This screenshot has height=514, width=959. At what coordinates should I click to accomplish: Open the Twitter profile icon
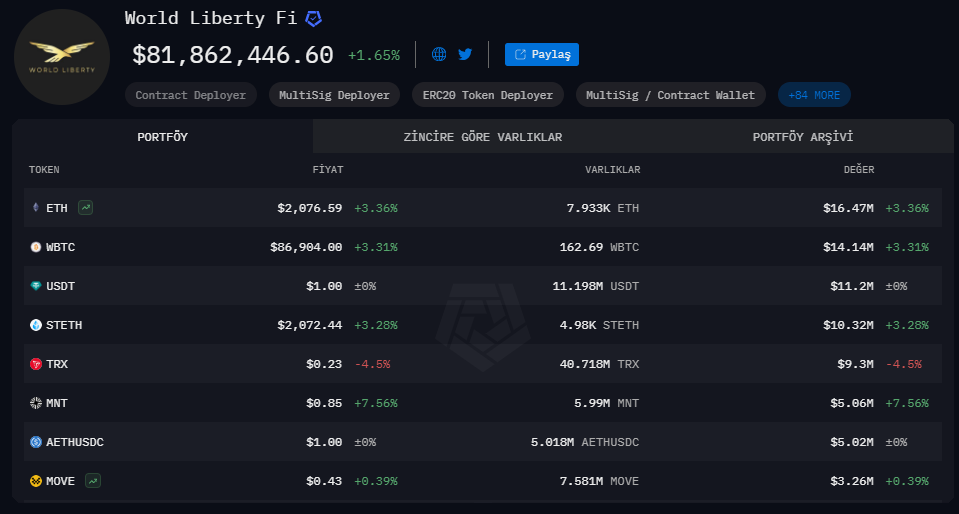(x=465, y=54)
